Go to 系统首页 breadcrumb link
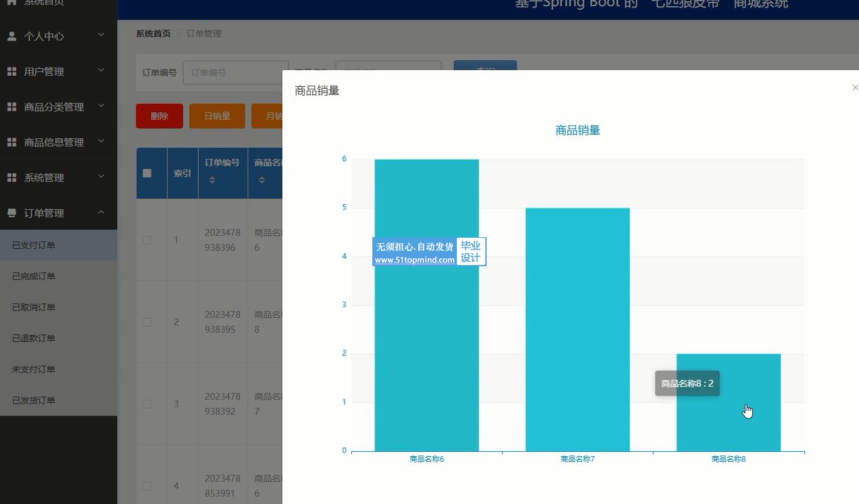Viewport: 859px width, 504px height. [153, 34]
